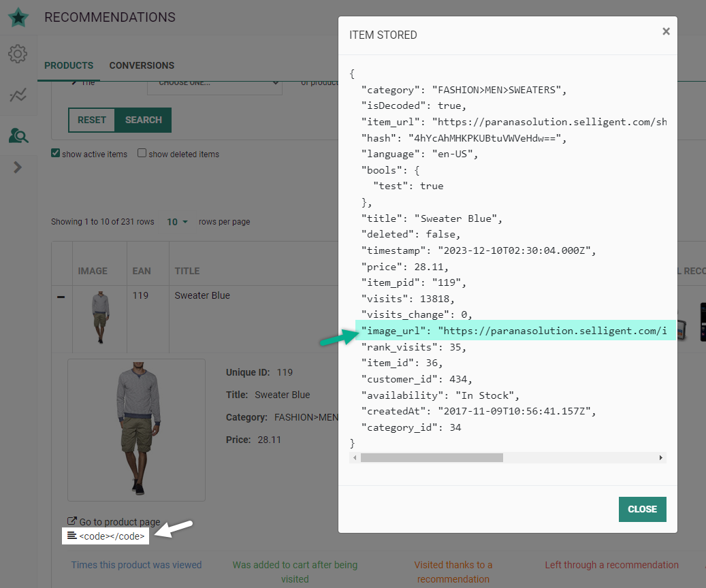Switch to the Conversions tab

pos(142,65)
